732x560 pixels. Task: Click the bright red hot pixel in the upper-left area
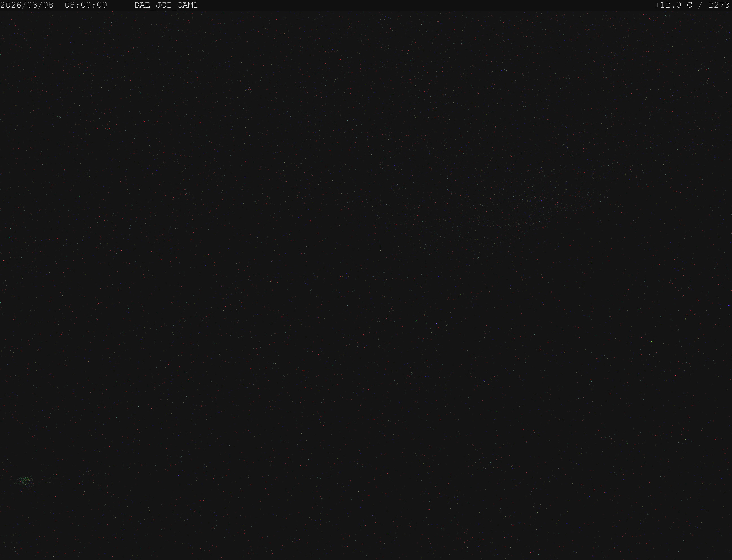[x=144, y=121]
